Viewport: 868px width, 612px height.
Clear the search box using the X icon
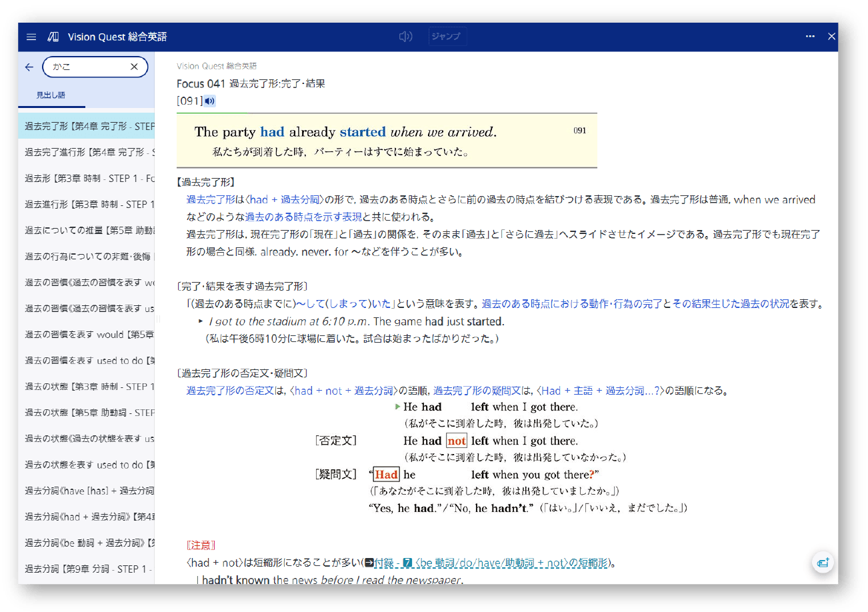click(x=133, y=67)
